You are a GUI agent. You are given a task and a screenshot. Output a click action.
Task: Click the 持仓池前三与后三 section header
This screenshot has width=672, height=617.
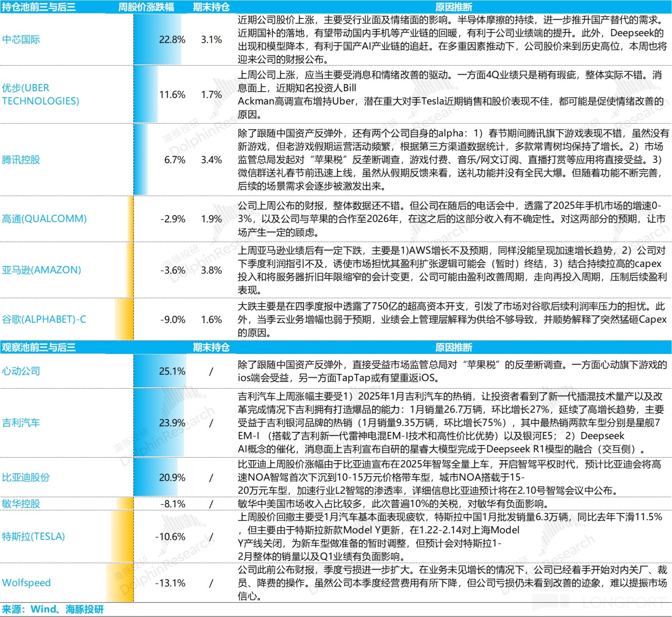click(39, 7)
